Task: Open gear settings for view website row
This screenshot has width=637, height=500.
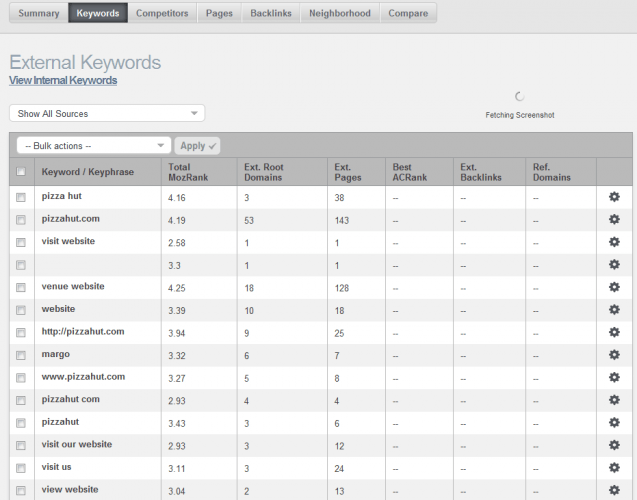Action: click(614, 490)
